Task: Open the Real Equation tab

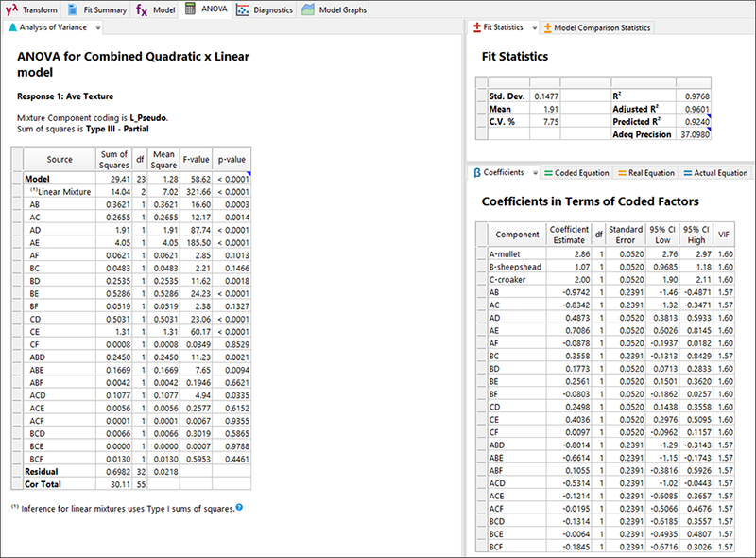Action: click(x=646, y=173)
